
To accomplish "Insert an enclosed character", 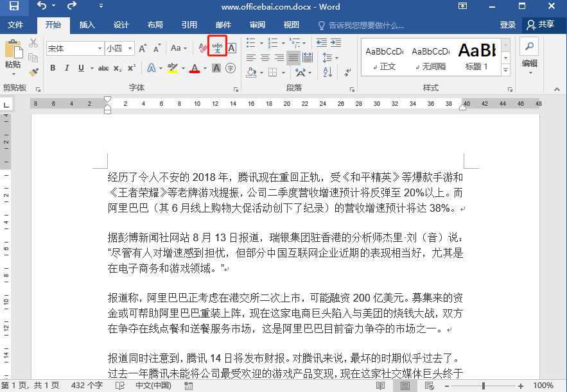I will [231, 68].
